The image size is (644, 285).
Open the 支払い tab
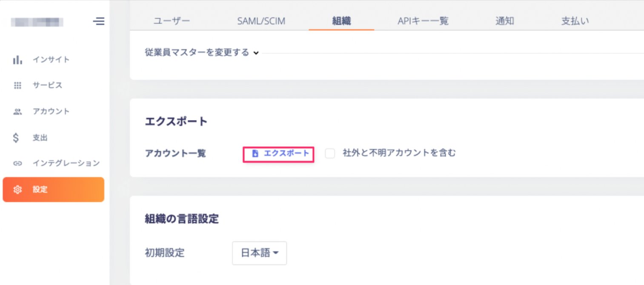575,21
